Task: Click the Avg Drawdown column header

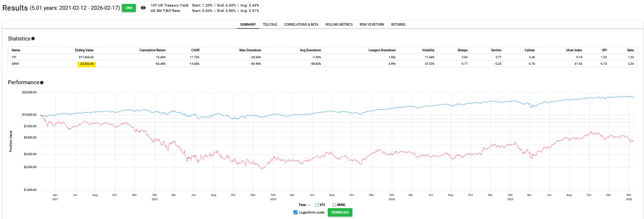Action: tap(310, 50)
